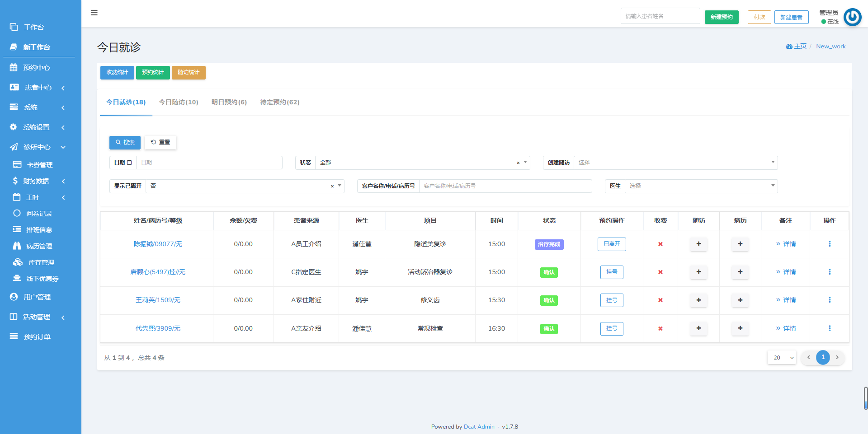This screenshot has width=868, height=434.
Task: Click the blue 搜索 button
Action: 125,142
